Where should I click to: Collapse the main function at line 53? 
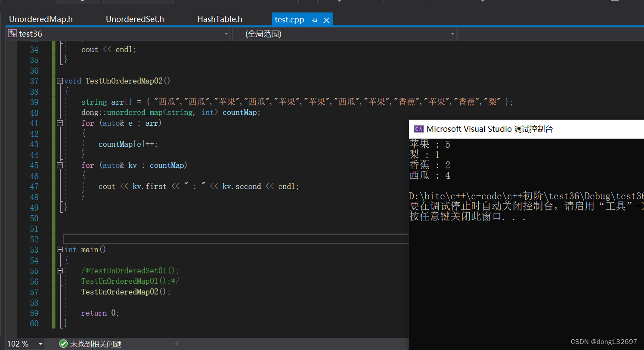coord(60,250)
